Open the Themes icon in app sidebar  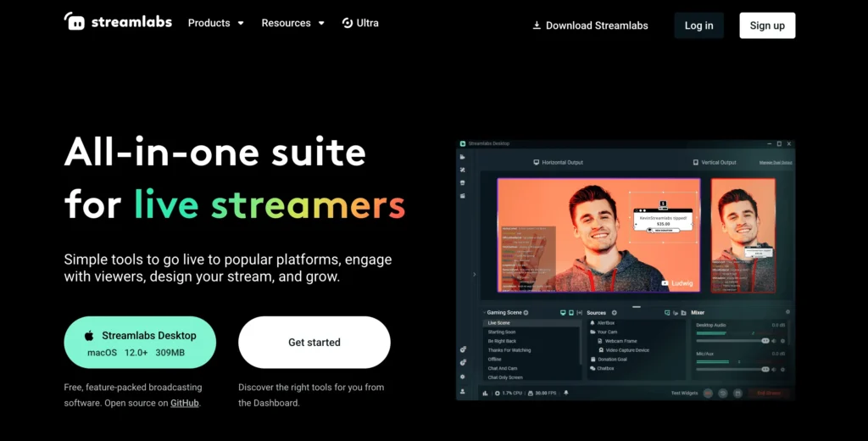pyautogui.click(x=463, y=170)
